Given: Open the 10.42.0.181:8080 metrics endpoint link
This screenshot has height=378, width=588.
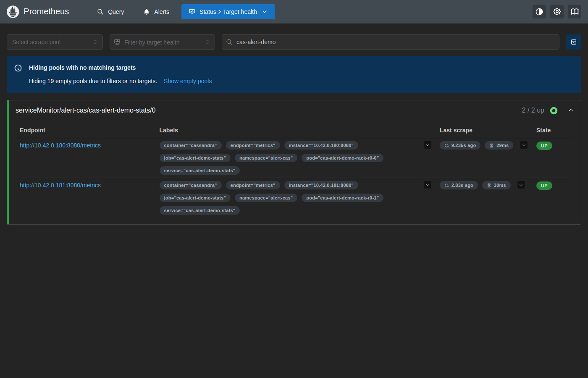Looking at the screenshot, I should [x=60, y=185].
